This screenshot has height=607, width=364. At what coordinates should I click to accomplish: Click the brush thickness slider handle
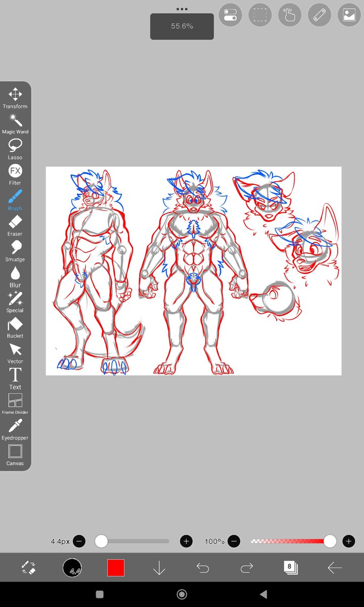pyautogui.click(x=101, y=541)
